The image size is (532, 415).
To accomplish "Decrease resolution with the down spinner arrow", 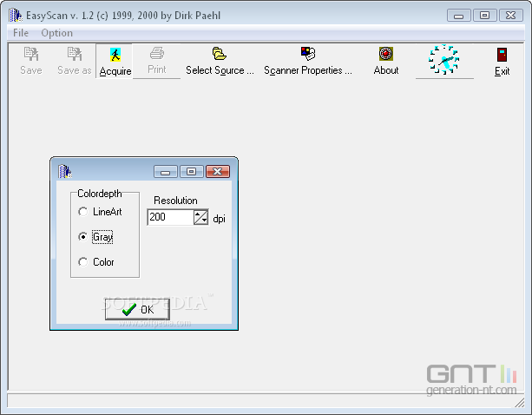I will tap(204, 221).
